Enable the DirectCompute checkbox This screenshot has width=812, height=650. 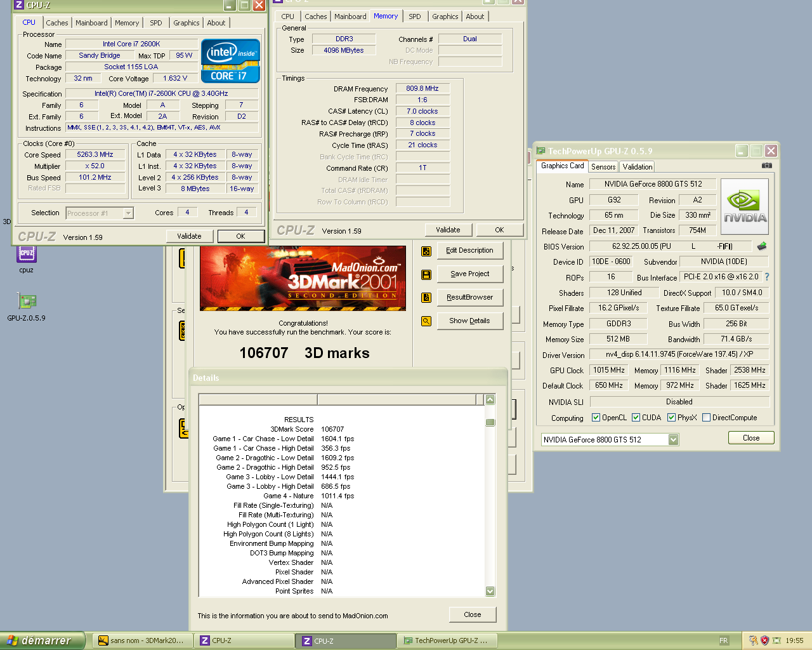706,418
